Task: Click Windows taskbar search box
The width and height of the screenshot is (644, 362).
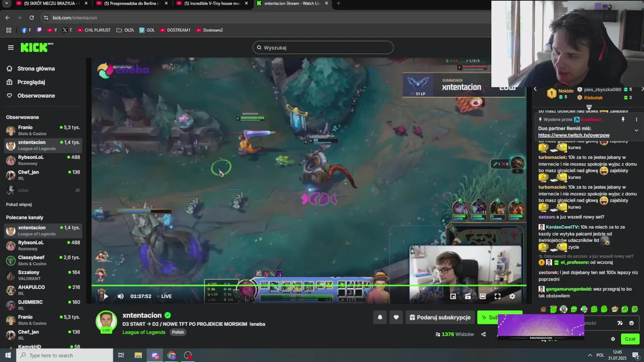Action: (x=65, y=355)
